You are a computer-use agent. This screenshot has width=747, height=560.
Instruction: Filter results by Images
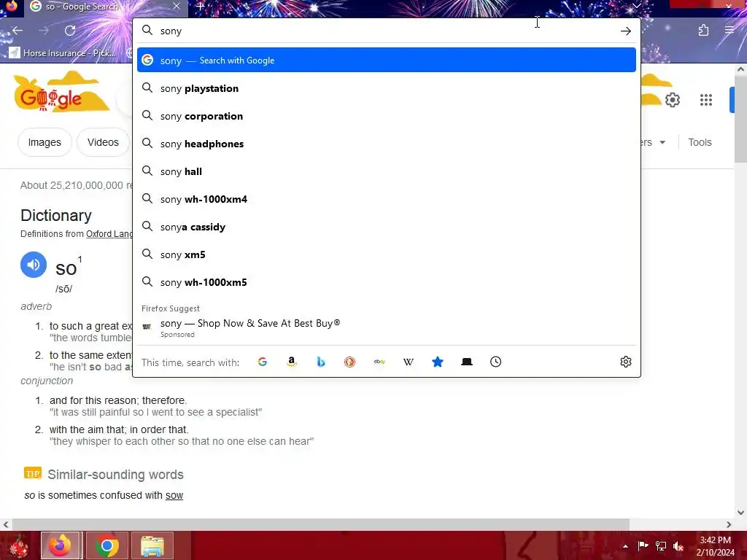[44, 142]
